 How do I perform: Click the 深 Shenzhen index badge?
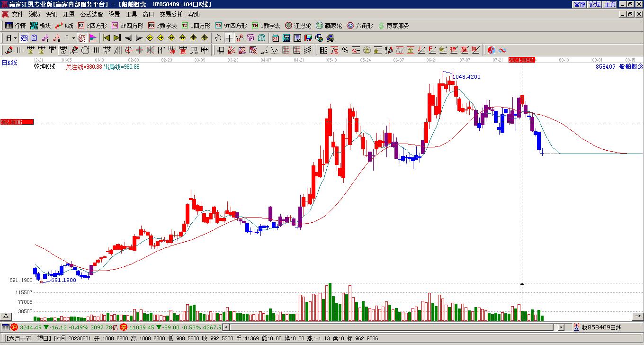(x=123, y=327)
